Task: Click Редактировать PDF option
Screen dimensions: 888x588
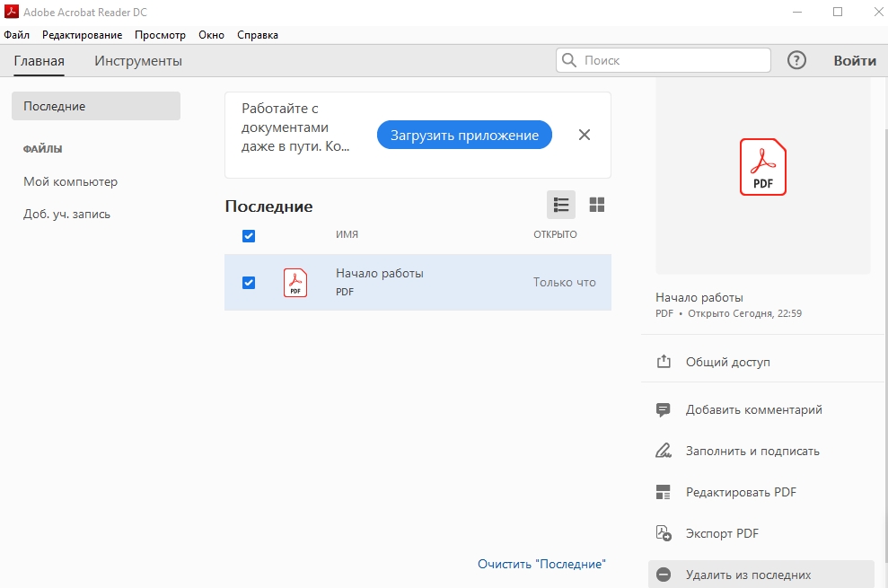Action: [x=741, y=492]
